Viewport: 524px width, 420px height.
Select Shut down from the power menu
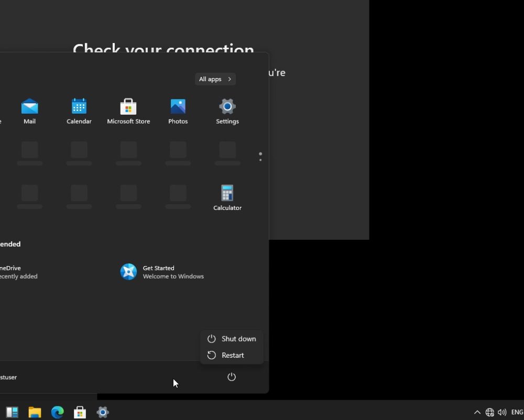tap(232, 339)
